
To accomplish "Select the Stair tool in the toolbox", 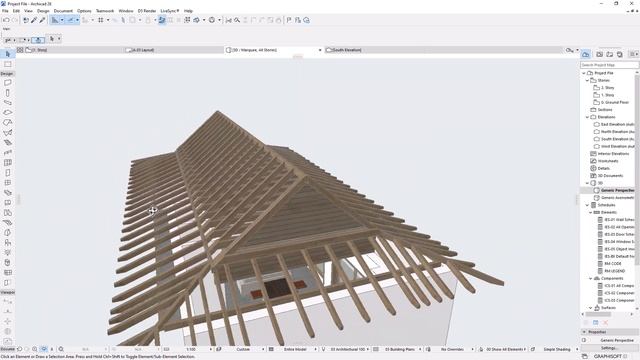I will pyautogui.click(x=7, y=143).
